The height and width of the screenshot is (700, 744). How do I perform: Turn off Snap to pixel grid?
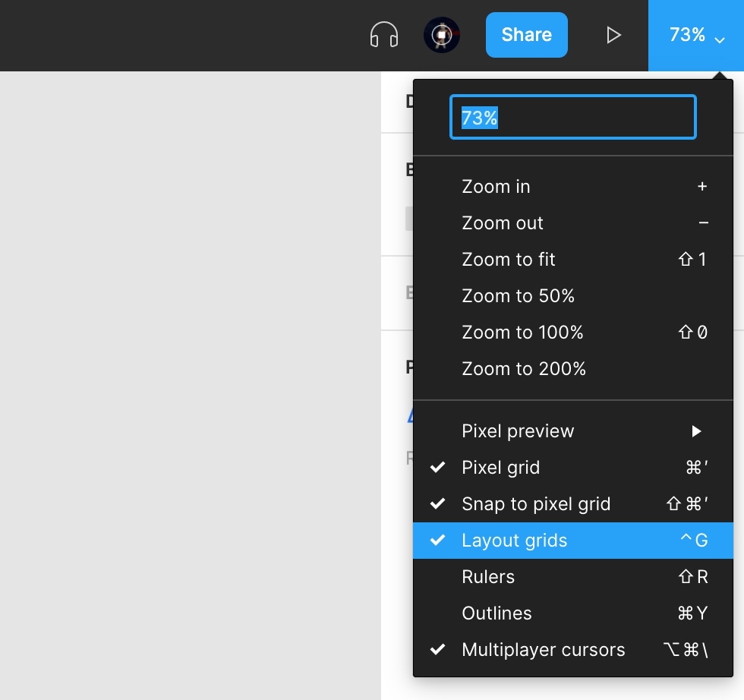coord(536,504)
